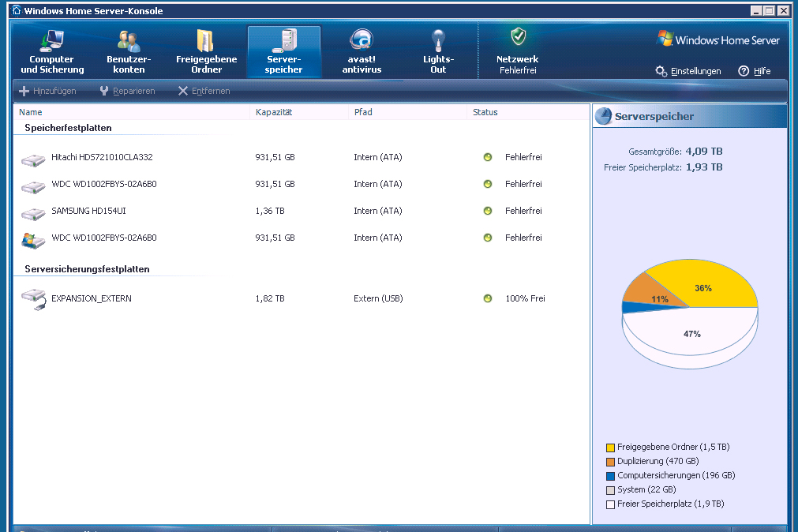The width and height of the screenshot is (798, 532).
Task: Select Hitachi HDS721010CLA332 drive icon
Action: pyautogui.click(x=33, y=160)
